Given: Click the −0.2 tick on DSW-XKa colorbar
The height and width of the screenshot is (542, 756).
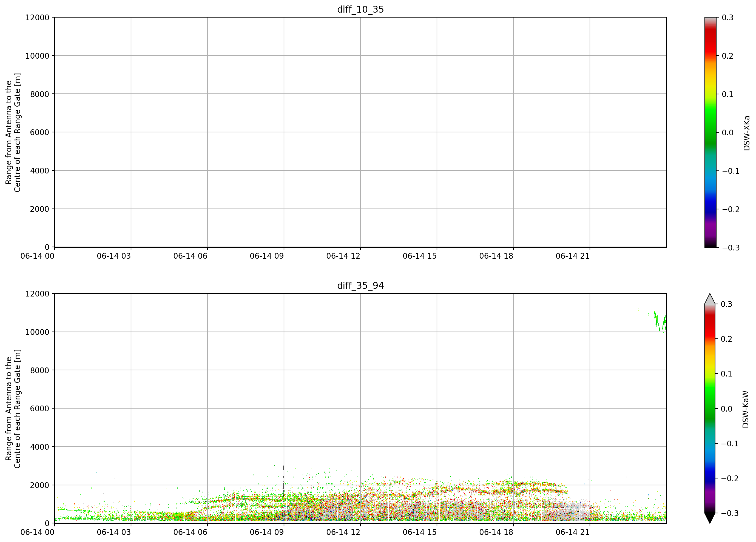Looking at the screenshot, I should [x=731, y=209].
